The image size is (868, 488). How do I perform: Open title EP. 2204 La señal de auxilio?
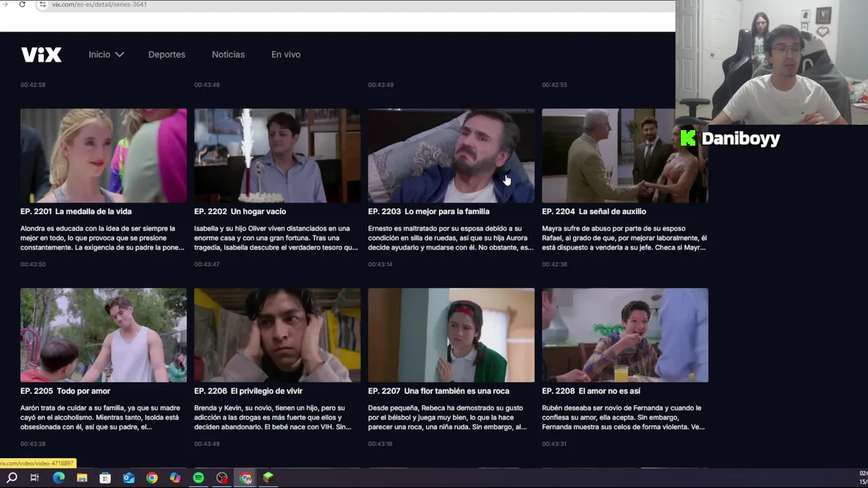(x=594, y=211)
